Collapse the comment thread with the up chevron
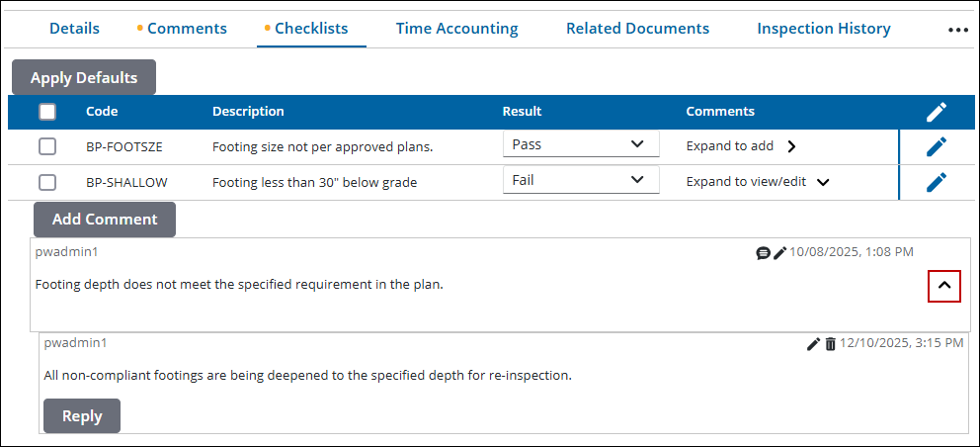This screenshot has width=980, height=447. coord(944,286)
